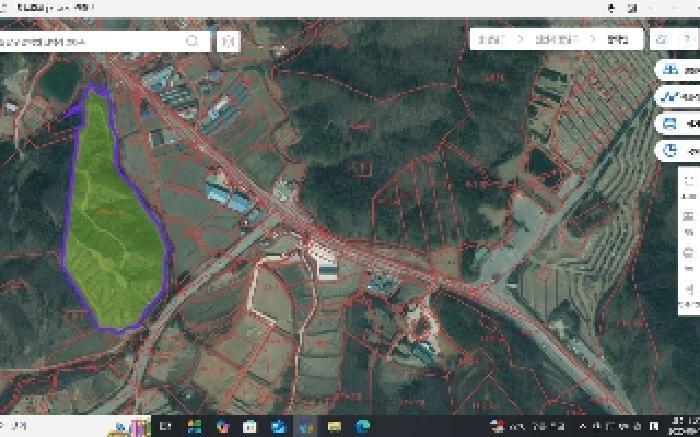700x437 pixels.
Task: Click the pill button with pie-chart icon
Action: coord(678,151)
